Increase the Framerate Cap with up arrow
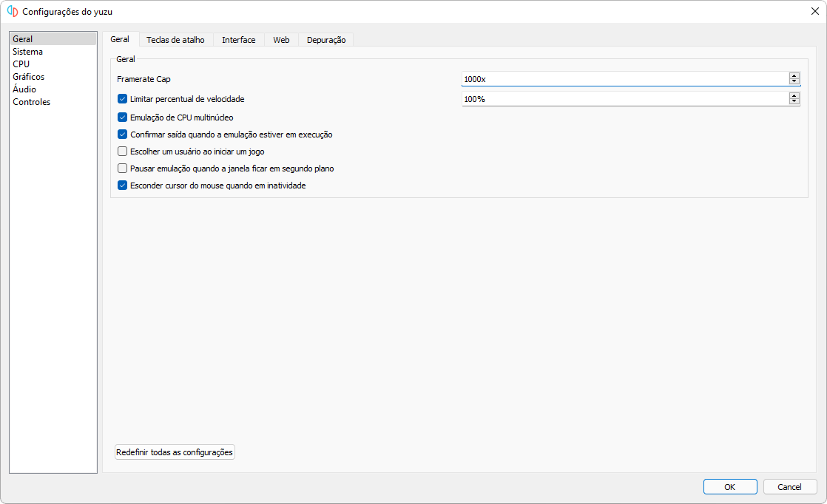 pyautogui.click(x=794, y=76)
